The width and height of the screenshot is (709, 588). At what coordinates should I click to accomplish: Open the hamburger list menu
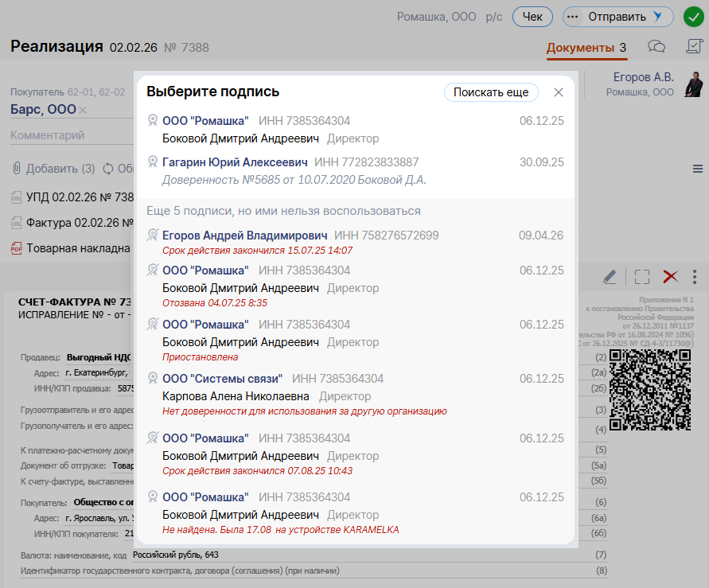coord(698,169)
